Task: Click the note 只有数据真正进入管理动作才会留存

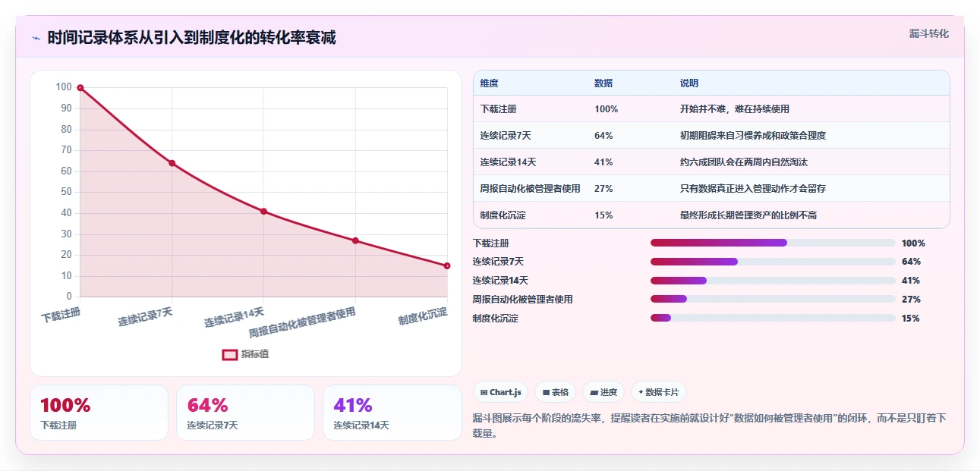Action: coord(753,189)
